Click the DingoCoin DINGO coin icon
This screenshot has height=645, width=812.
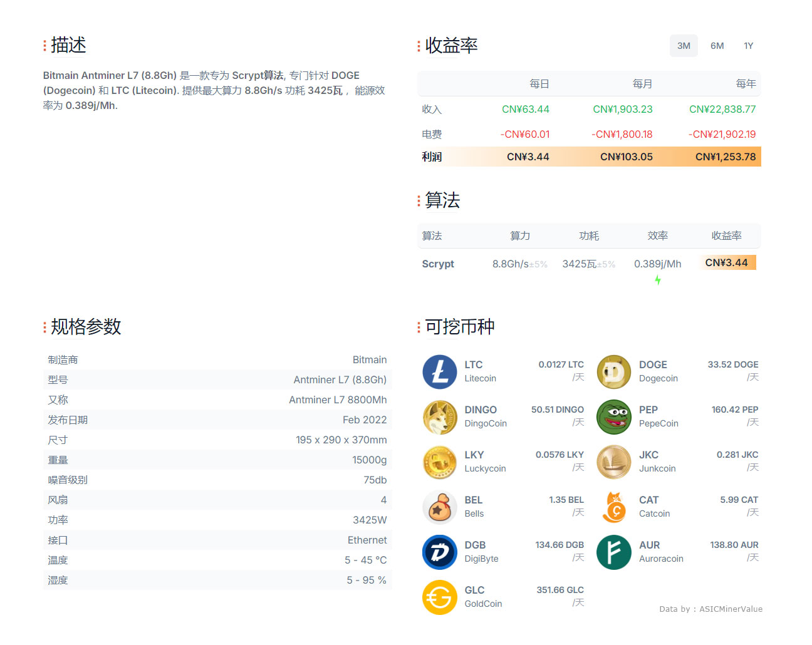click(440, 417)
